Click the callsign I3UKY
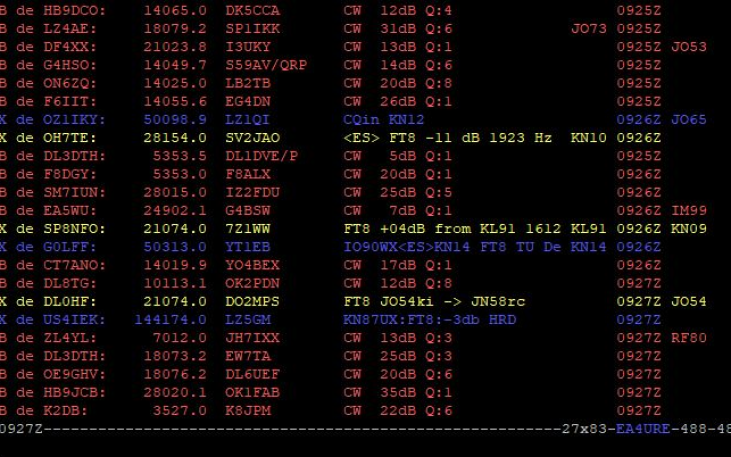The width and height of the screenshot is (731, 457). pos(248,47)
